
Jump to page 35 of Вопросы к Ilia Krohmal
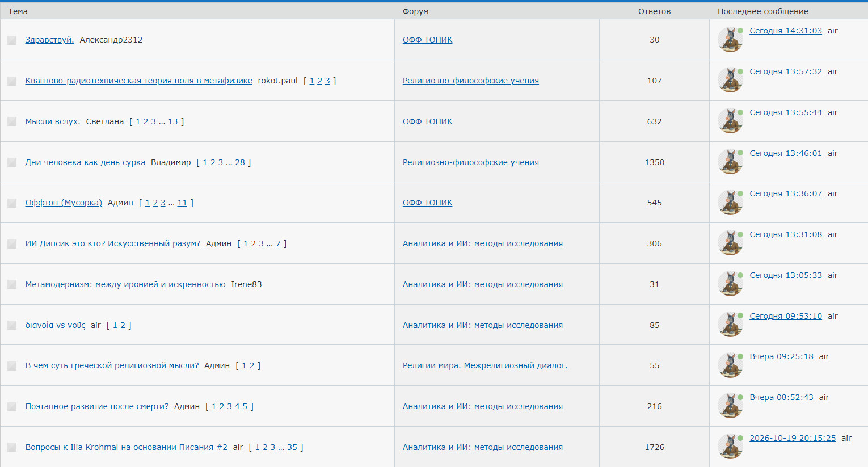coord(292,447)
